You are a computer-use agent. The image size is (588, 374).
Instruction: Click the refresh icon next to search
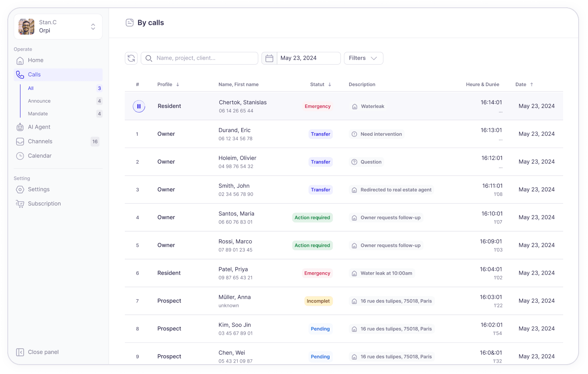click(131, 58)
